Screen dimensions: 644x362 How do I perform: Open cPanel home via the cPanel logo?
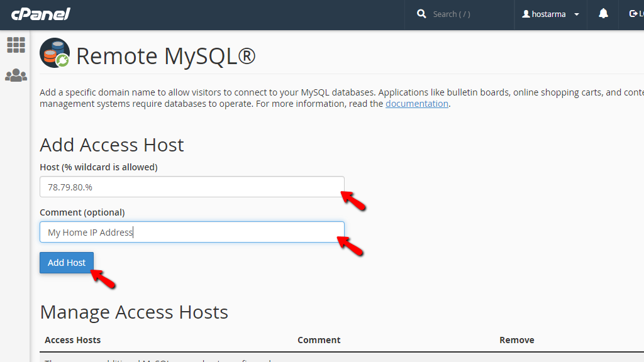[40, 14]
